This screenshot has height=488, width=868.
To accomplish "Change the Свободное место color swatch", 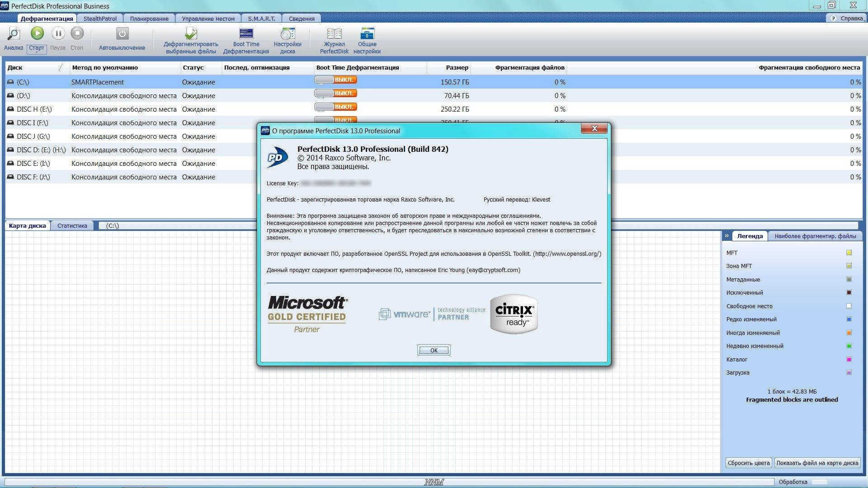I will 849,306.
